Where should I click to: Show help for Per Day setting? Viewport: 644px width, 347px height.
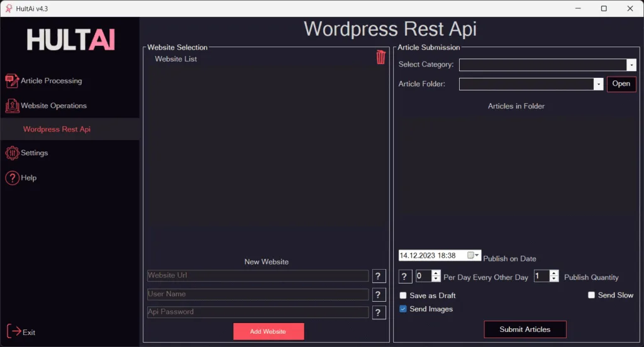pyautogui.click(x=405, y=277)
